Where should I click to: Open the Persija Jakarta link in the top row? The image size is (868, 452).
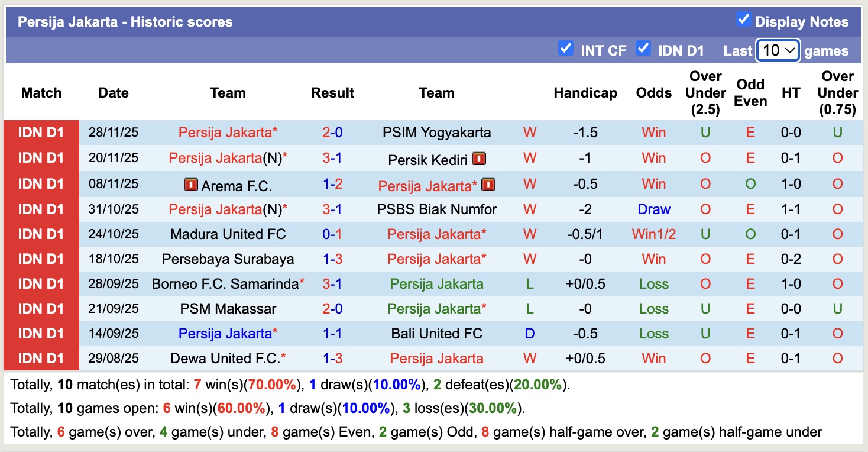point(228,133)
